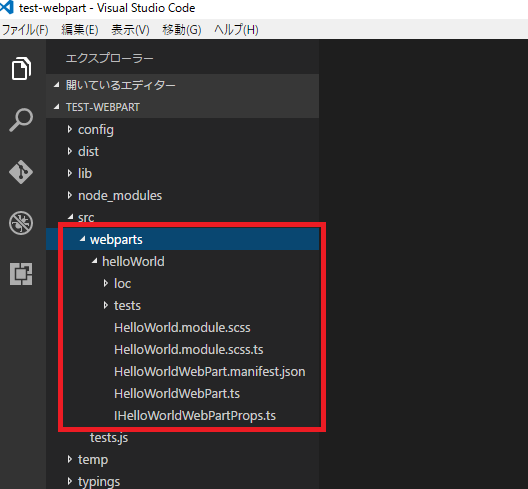The height and width of the screenshot is (489, 528).
Task: Open the Git source control icon
Action: [x=21, y=172]
